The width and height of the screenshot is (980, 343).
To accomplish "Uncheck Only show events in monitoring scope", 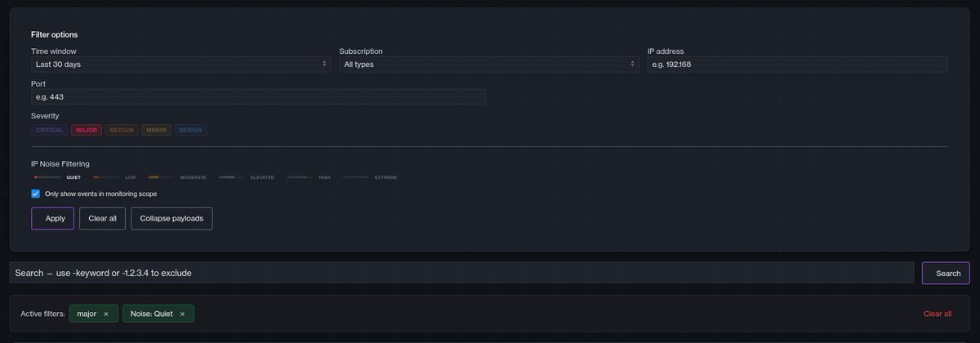I will (x=36, y=194).
